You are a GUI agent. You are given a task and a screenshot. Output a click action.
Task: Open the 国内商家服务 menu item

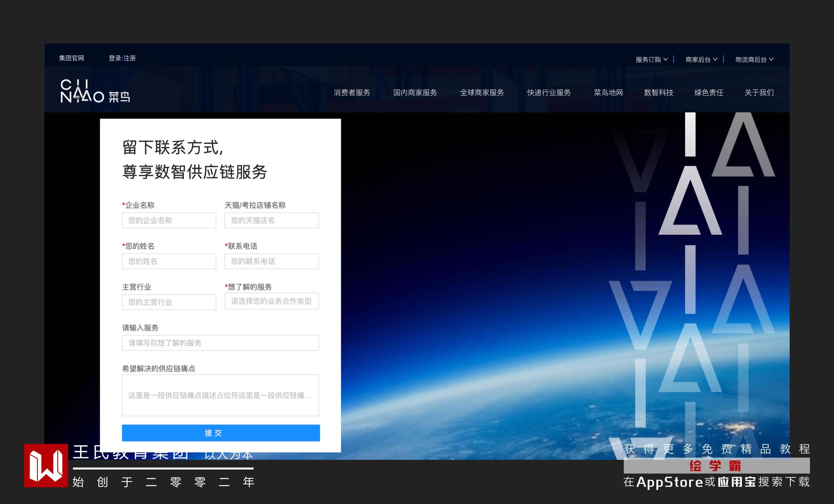415,93
